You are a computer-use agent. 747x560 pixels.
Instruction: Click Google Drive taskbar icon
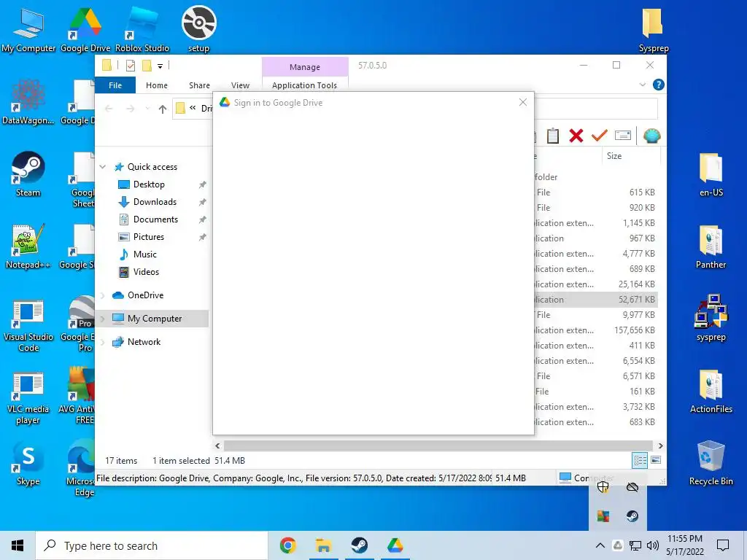coord(395,545)
